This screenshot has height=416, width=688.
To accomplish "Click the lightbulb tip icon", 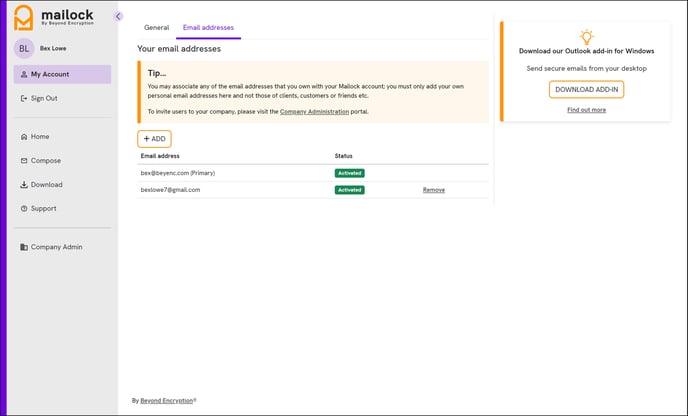I will point(587,37).
